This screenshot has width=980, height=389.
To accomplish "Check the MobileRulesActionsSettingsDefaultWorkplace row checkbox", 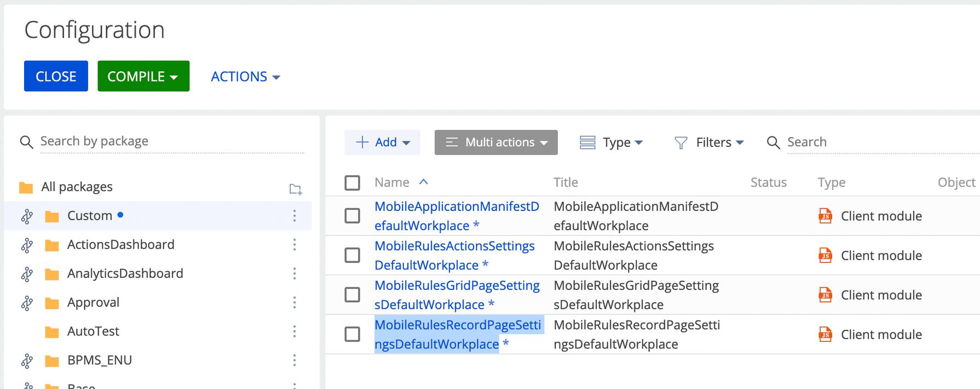I will [353, 255].
